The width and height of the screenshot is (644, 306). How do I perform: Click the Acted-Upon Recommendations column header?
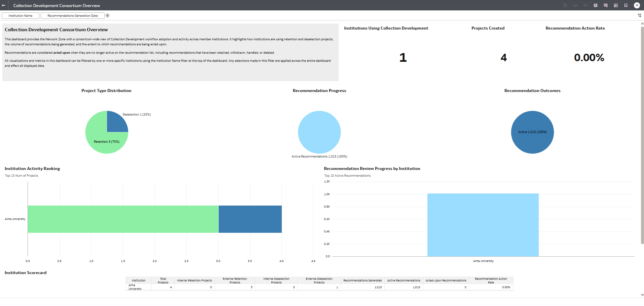tap(446, 280)
